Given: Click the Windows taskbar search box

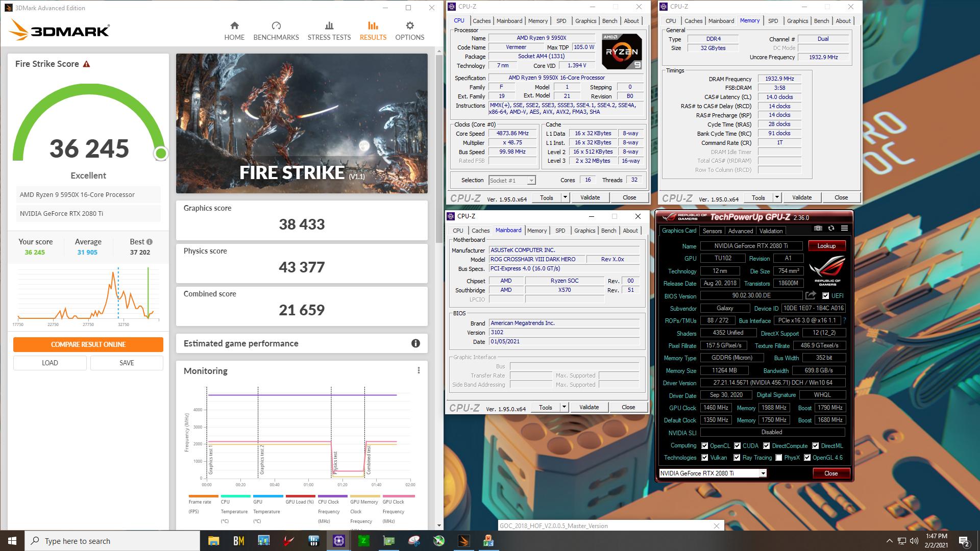Looking at the screenshot, I should click(x=112, y=541).
